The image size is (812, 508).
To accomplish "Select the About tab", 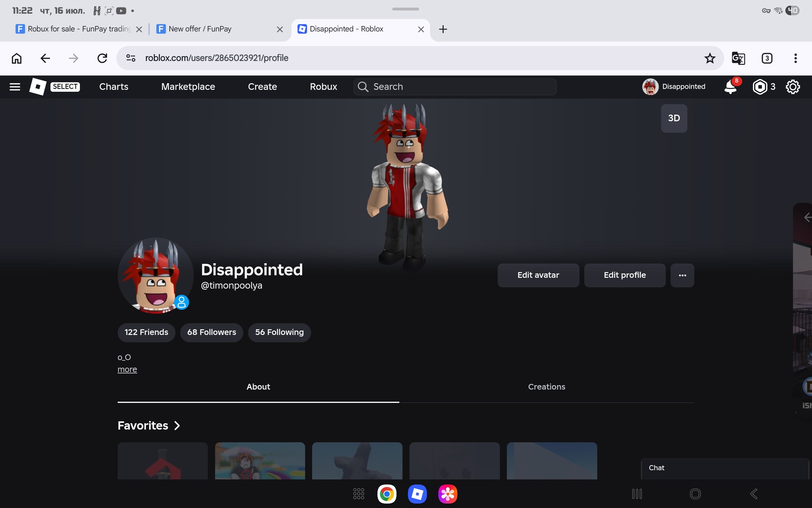I will (x=259, y=387).
